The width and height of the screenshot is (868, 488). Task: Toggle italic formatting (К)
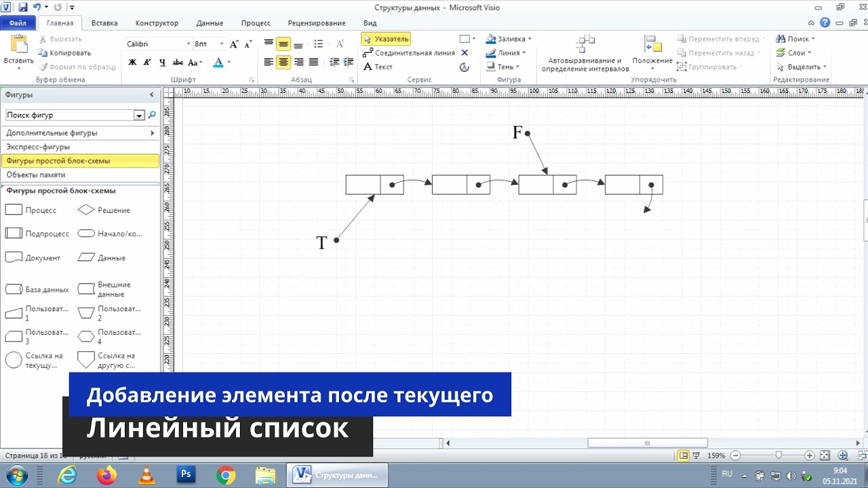point(147,62)
